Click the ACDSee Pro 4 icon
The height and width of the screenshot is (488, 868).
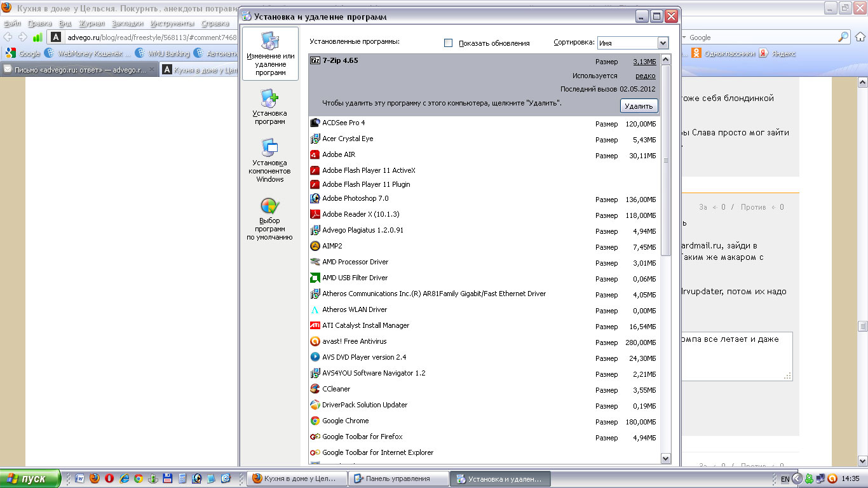click(315, 123)
